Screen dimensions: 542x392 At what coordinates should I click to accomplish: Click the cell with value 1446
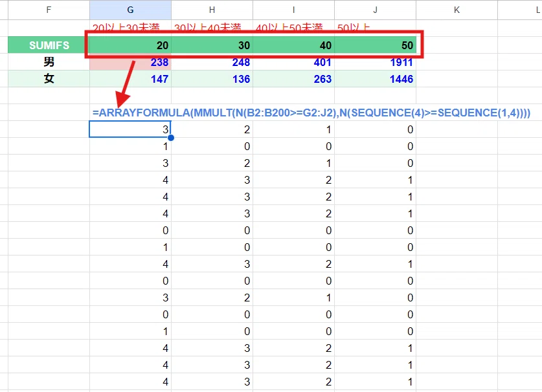click(x=375, y=79)
